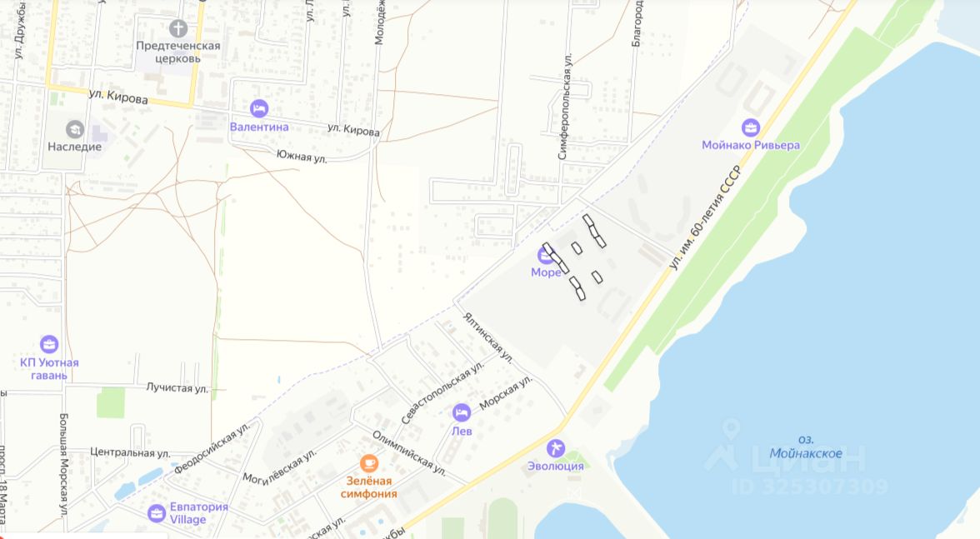This screenshot has height=539, width=980.
Task: Click the ул. им. 60-летия СССР street label
Action: point(705,217)
